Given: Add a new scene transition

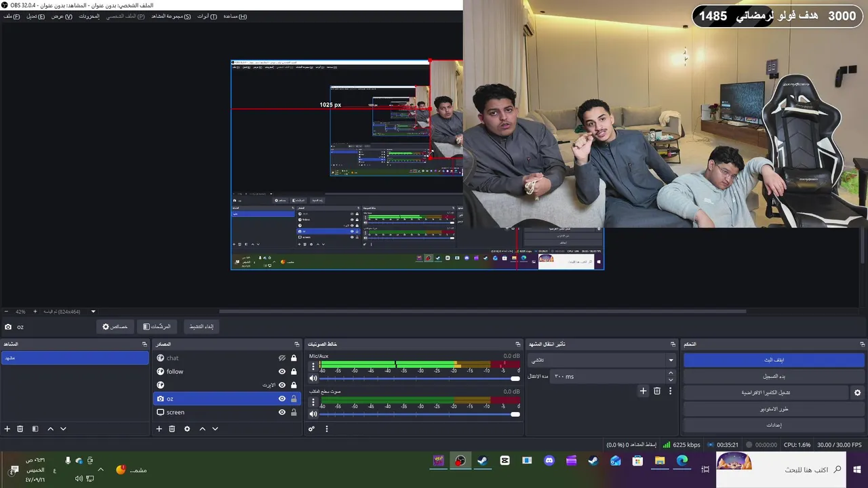Looking at the screenshot, I should [644, 391].
